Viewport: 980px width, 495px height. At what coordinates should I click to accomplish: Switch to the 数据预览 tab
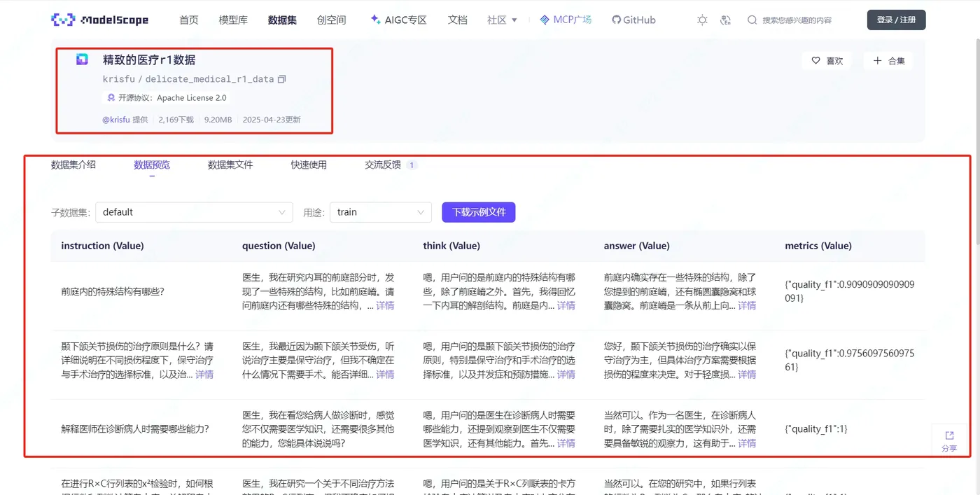tap(152, 165)
